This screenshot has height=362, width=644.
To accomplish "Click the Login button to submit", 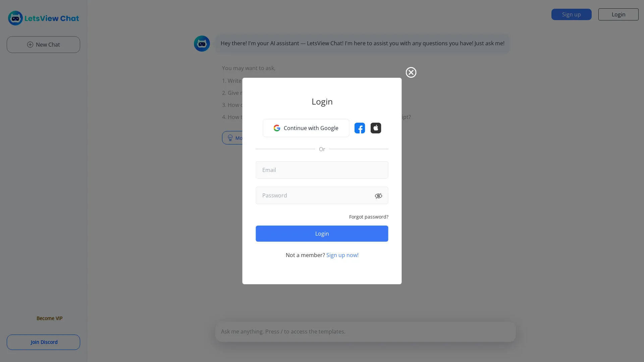I will click(x=322, y=233).
